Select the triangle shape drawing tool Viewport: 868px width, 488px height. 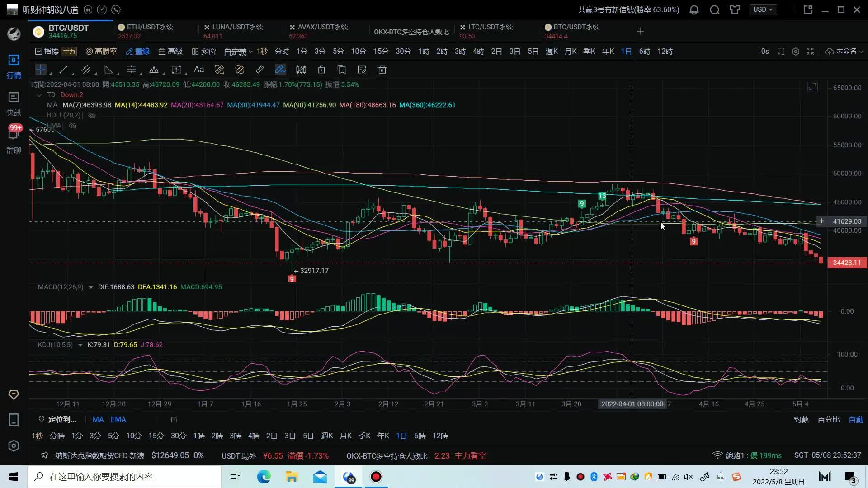point(108,70)
